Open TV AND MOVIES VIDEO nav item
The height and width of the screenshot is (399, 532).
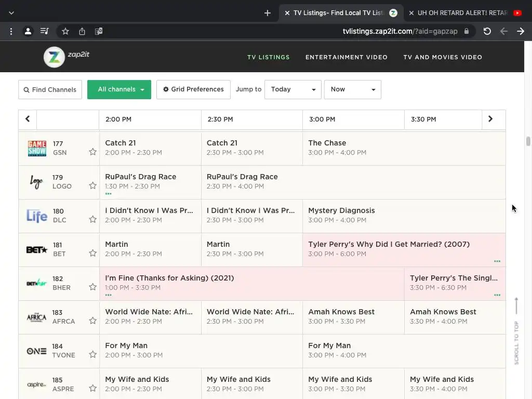click(x=443, y=57)
